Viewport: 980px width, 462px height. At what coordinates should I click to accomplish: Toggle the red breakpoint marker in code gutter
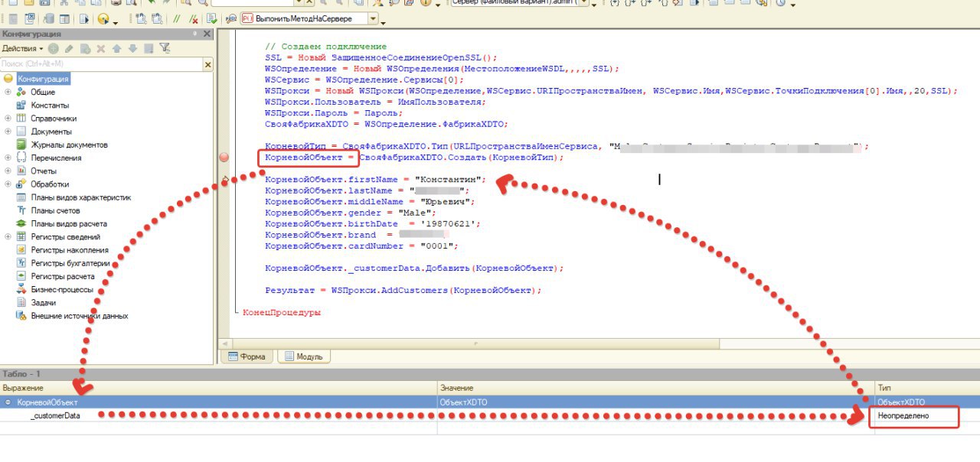click(x=224, y=158)
